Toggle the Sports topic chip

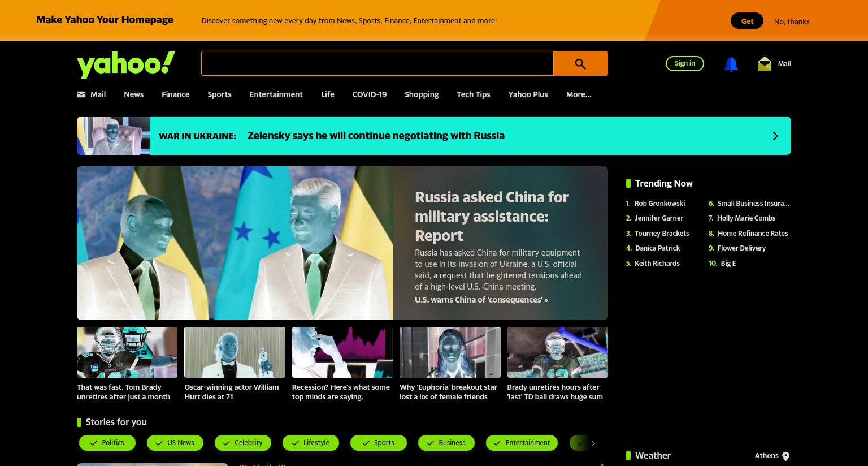click(x=379, y=443)
